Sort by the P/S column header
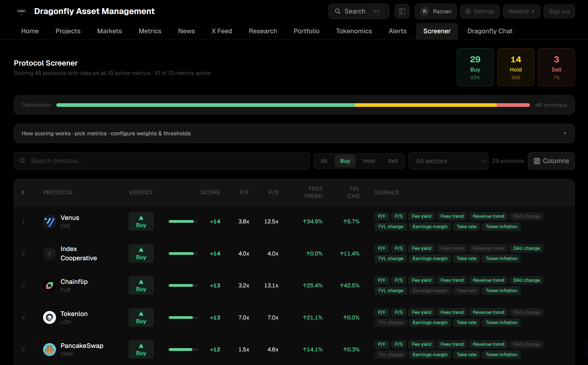Image resolution: width=588 pixels, height=365 pixels. point(274,192)
